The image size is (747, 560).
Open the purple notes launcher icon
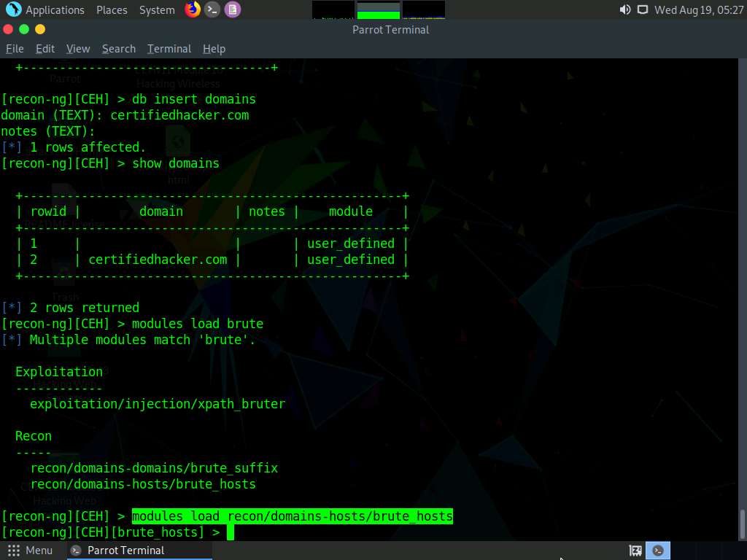point(233,9)
